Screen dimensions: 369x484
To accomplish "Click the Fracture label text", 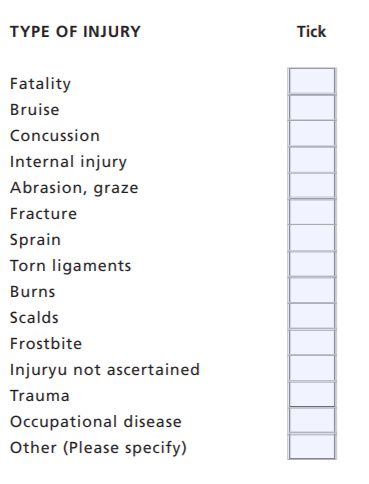I will pyautogui.click(x=43, y=214).
